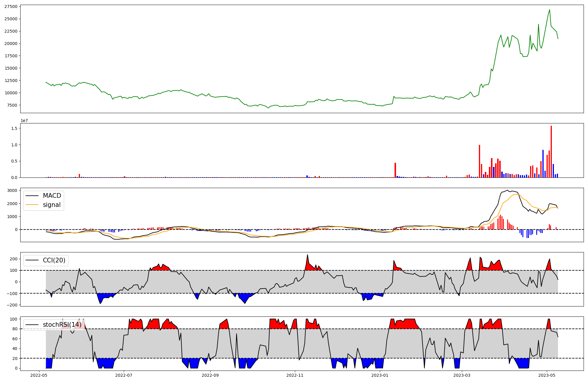Select the CCI(20) legend entry

(x=54, y=260)
